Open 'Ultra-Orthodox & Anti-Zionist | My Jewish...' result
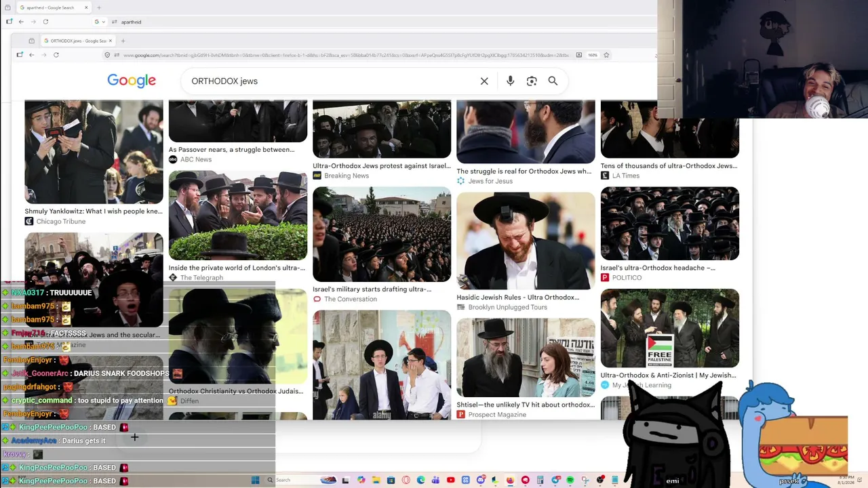This screenshot has width=868, height=488. 668,375
